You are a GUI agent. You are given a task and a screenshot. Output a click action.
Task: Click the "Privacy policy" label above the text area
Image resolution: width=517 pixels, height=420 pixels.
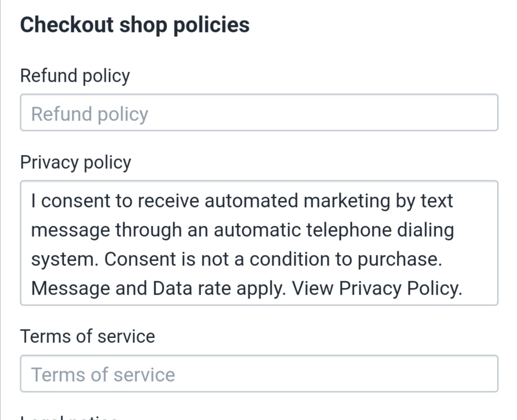75,163
